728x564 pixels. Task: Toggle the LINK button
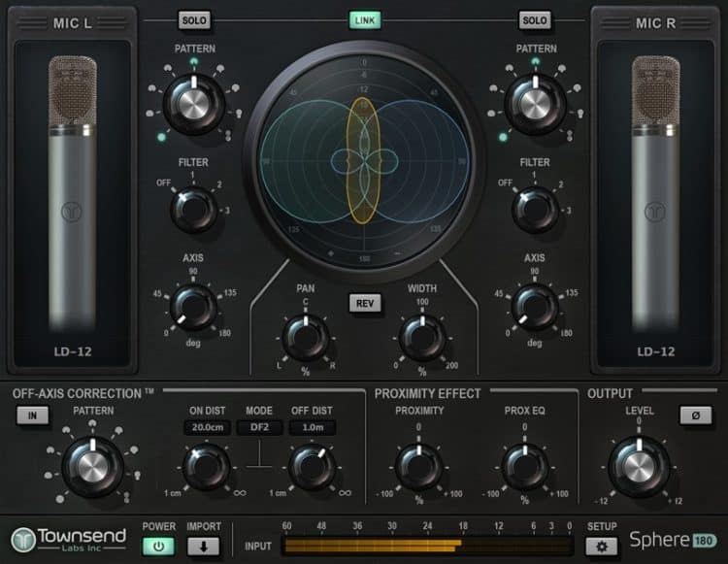click(x=365, y=20)
